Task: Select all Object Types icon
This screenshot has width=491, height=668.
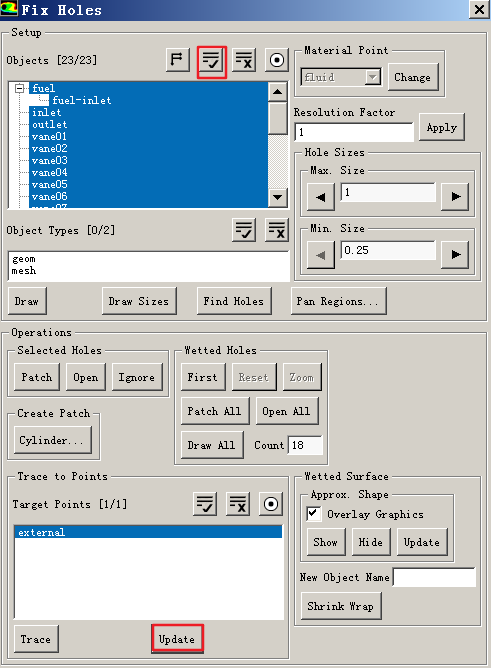Action: pyautogui.click(x=244, y=230)
